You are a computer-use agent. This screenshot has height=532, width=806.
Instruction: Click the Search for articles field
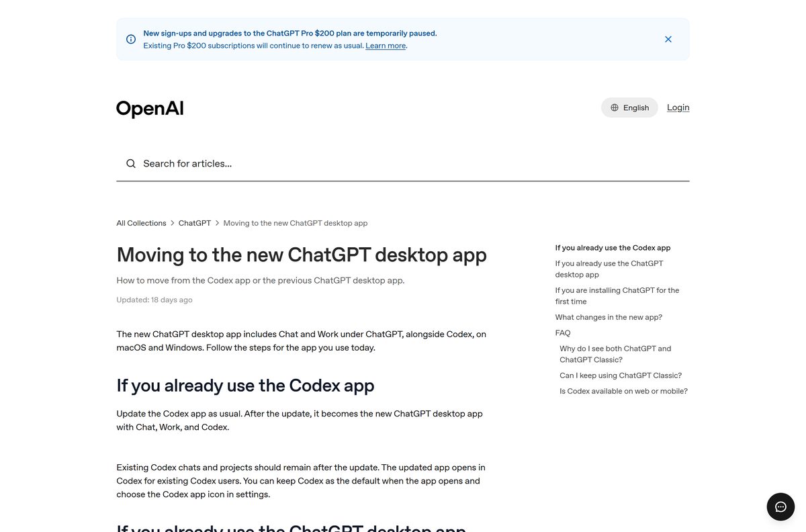403,163
